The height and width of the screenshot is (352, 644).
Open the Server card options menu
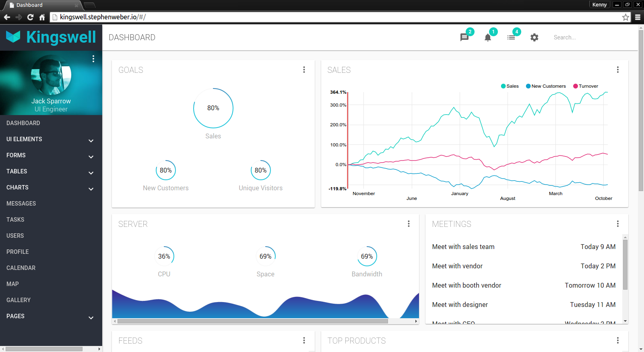tap(409, 224)
